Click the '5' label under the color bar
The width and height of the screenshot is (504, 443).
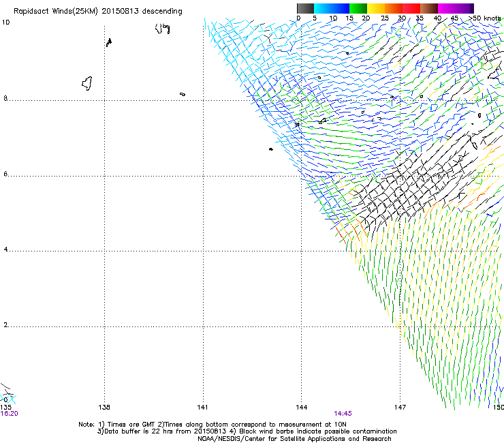(315, 18)
